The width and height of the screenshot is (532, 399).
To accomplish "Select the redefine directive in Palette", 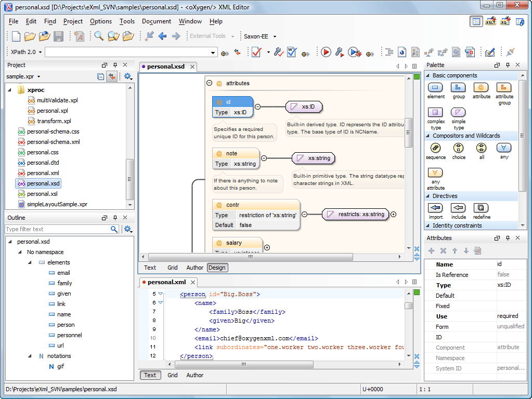I will tap(481, 211).
